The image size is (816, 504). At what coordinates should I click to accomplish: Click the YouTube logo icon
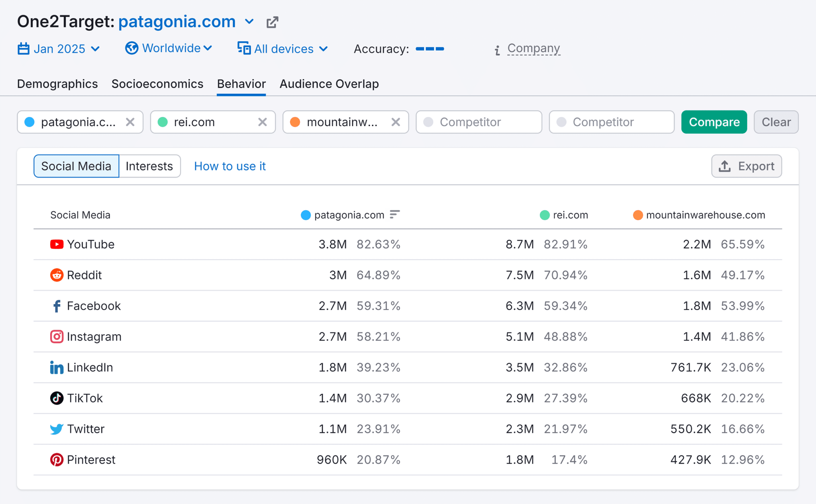pyautogui.click(x=57, y=244)
